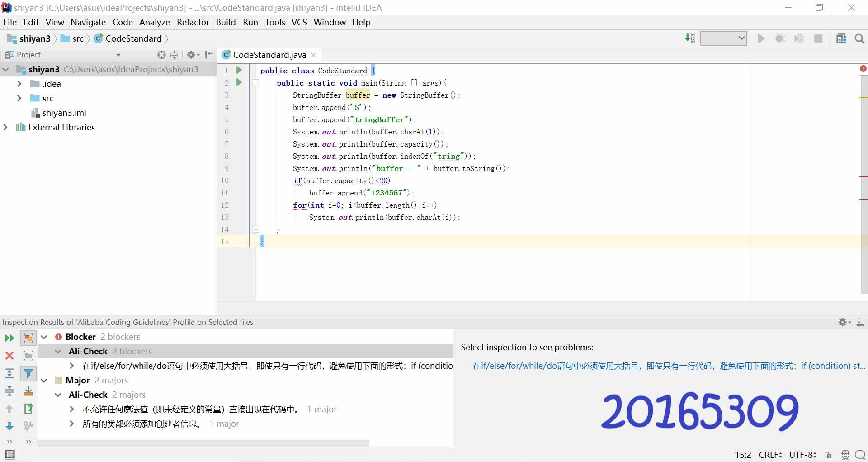This screenshot has height=462, width=868.
Task: Open the inspection panel gear settings
Action: (844, 322)
